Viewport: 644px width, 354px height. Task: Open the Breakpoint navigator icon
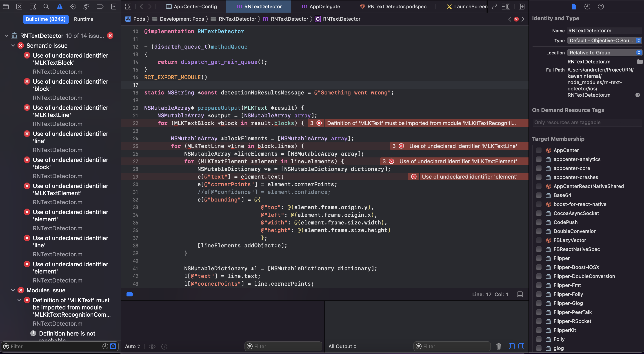pos(100,7)
